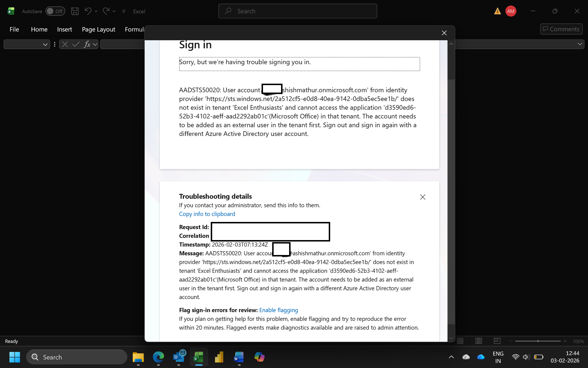Viewport: 588px width, 368px height.
Task: Click the Save icon in title bar
Action: (x=75, y=11)
